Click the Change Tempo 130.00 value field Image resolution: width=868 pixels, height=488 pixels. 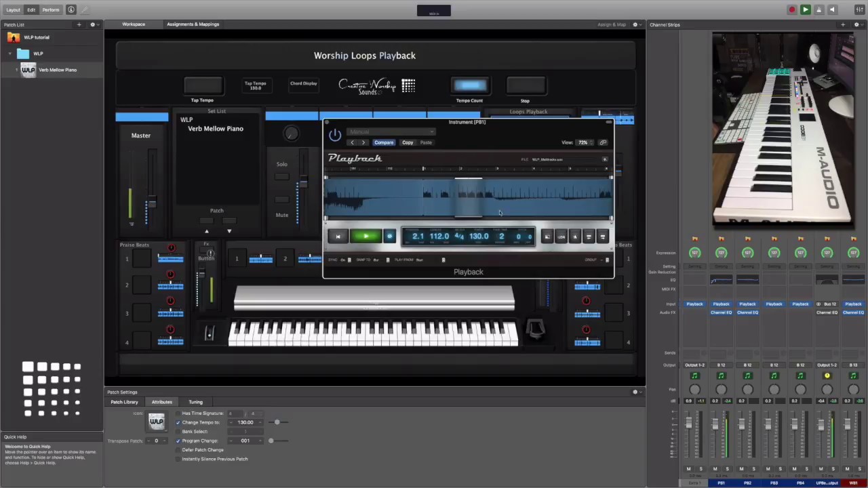(x=245, y=422)
